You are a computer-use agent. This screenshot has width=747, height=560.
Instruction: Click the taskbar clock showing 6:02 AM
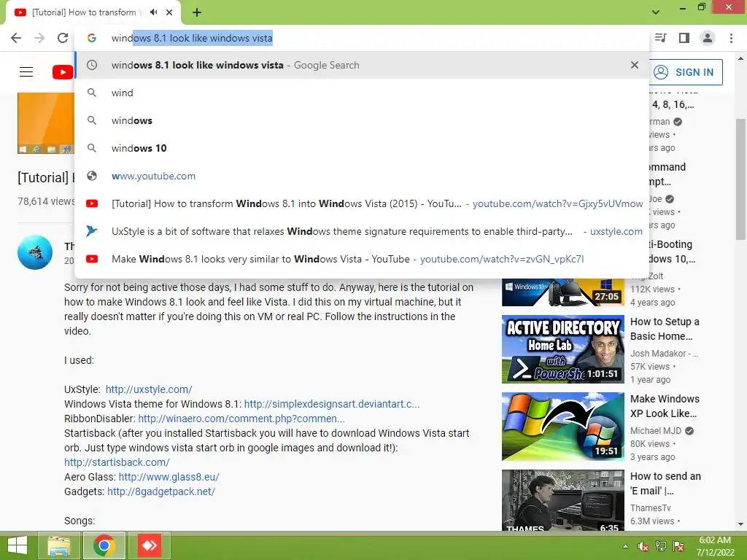[x=715, y=546]
